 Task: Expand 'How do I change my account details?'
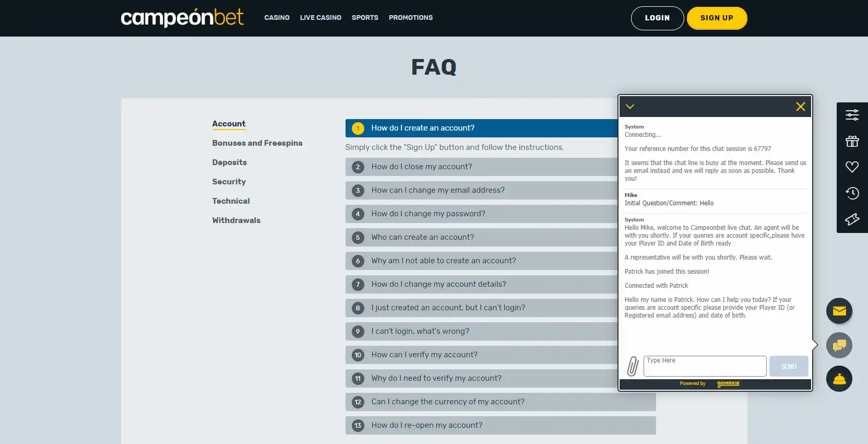click(x=481, y=284)
